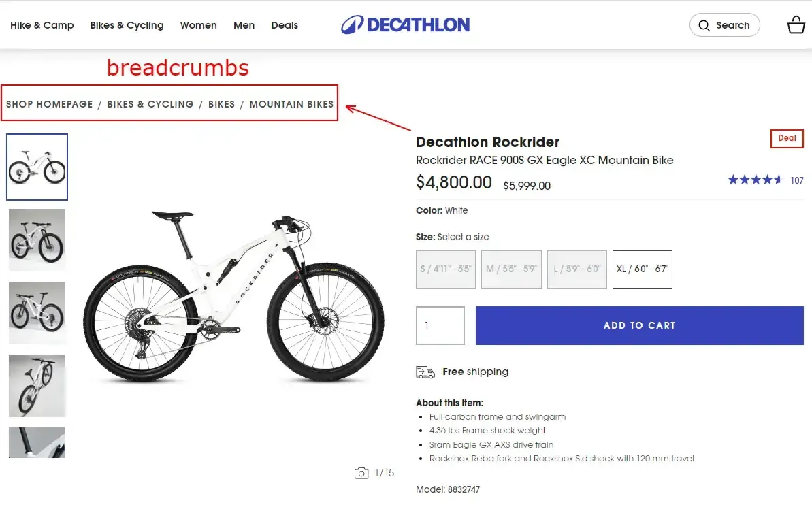This screenshot has height=511, width=812.
Task: Open the Women category
Action: click(x=198, y=25)
